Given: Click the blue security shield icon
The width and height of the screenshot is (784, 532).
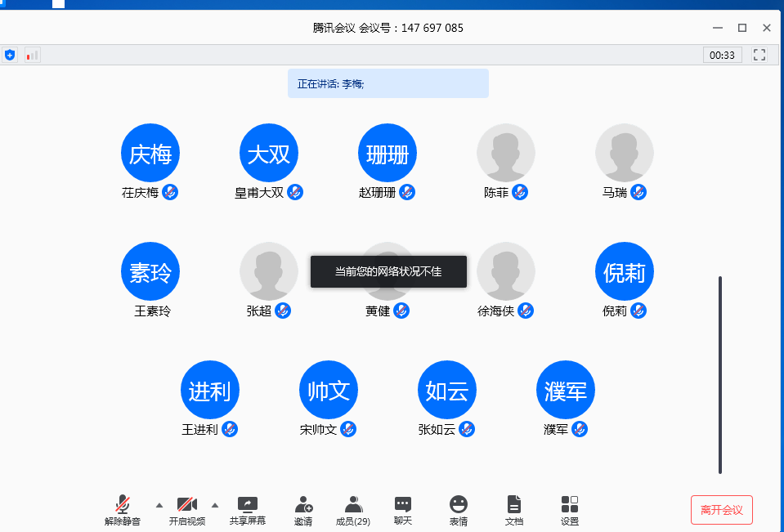Looking at the screenshot, I should pyautogui.click(x=10, y=55).
